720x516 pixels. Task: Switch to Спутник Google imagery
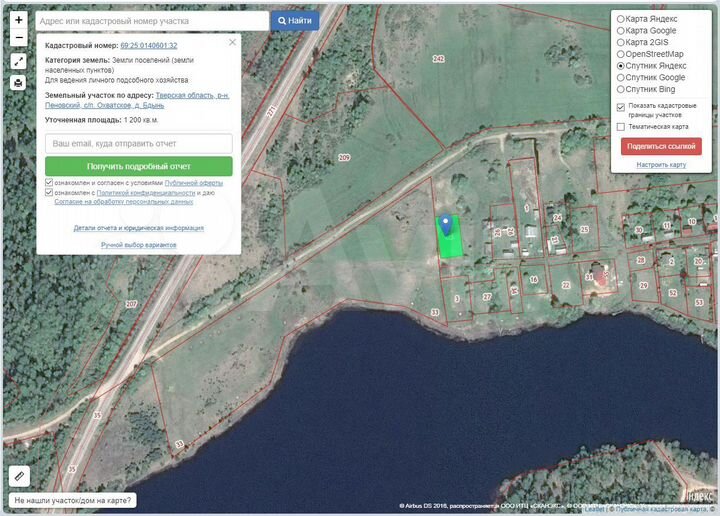621,77
